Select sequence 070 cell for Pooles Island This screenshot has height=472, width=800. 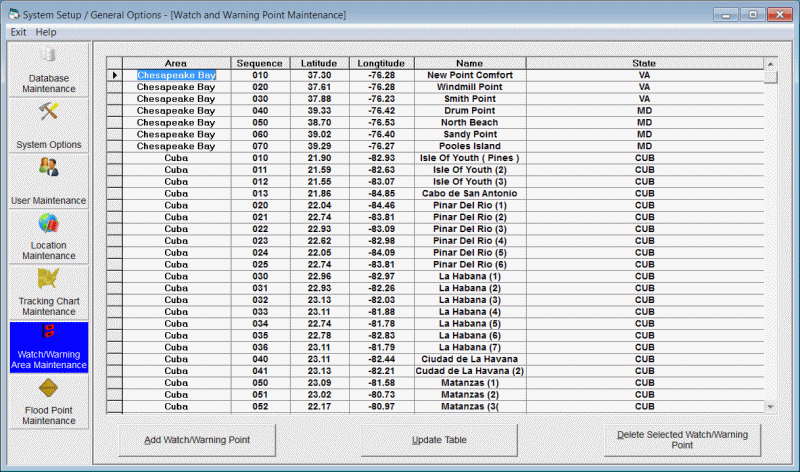[x=260, y=146]
